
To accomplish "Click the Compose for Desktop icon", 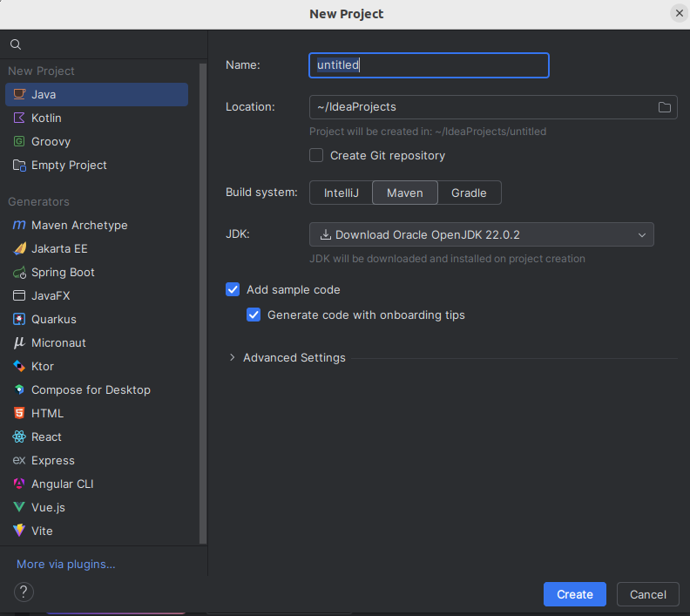I will coord(19,389).
